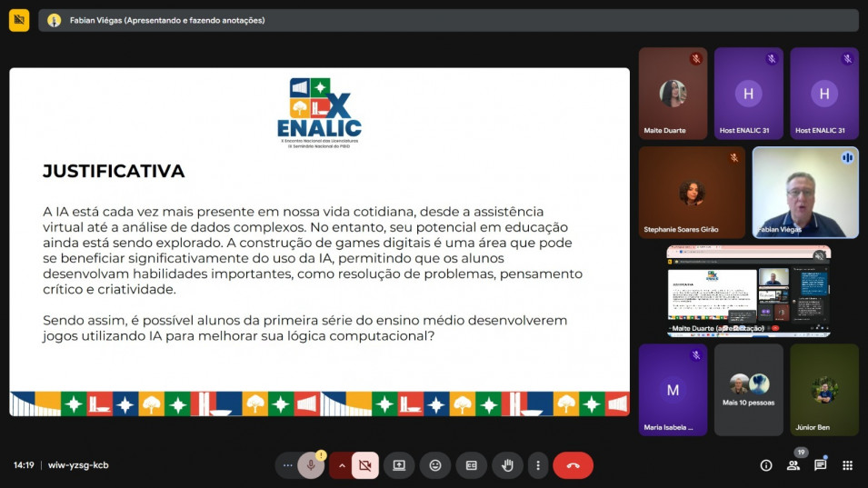Raise your hand

[507, 465]
